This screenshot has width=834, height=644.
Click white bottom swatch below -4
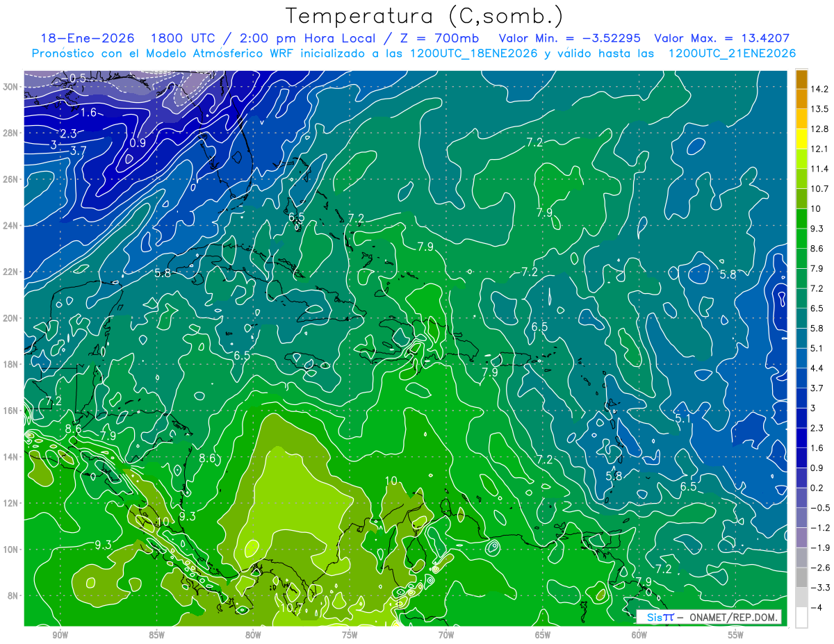801,618
